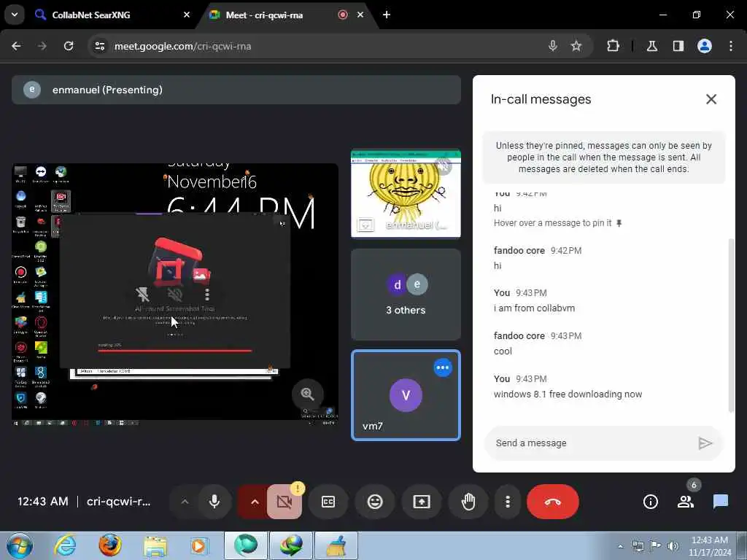Show the people participants panel
The width and height of the screenshot is (747, 560).
click(686, 502)
